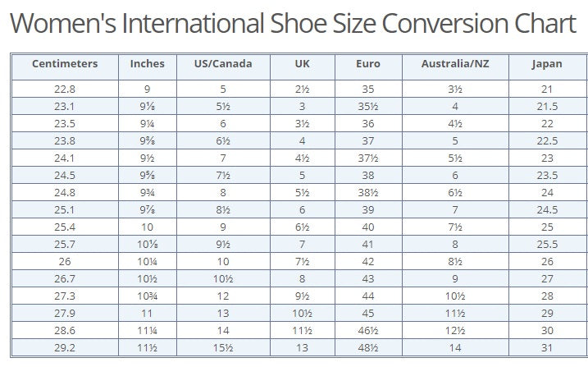
Task: Click the 15½ US/Canada size cell
Action: 223,347
